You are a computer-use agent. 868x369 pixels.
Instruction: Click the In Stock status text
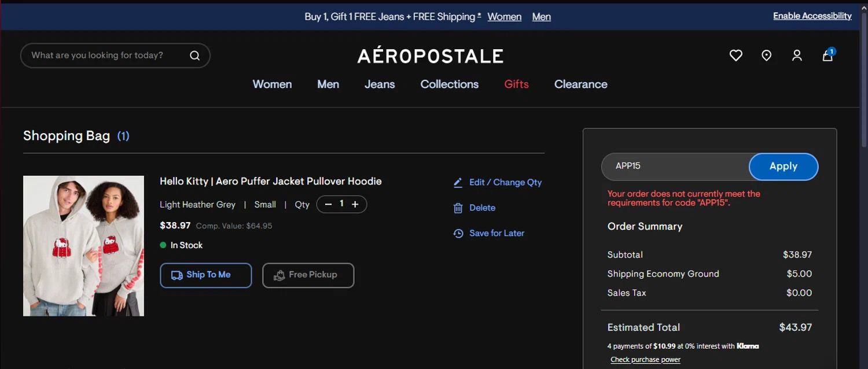(x=186, y=245)
